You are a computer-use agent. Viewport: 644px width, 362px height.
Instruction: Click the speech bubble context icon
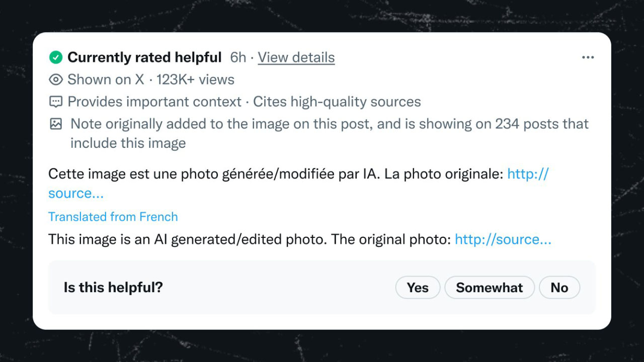click(56, 102)
